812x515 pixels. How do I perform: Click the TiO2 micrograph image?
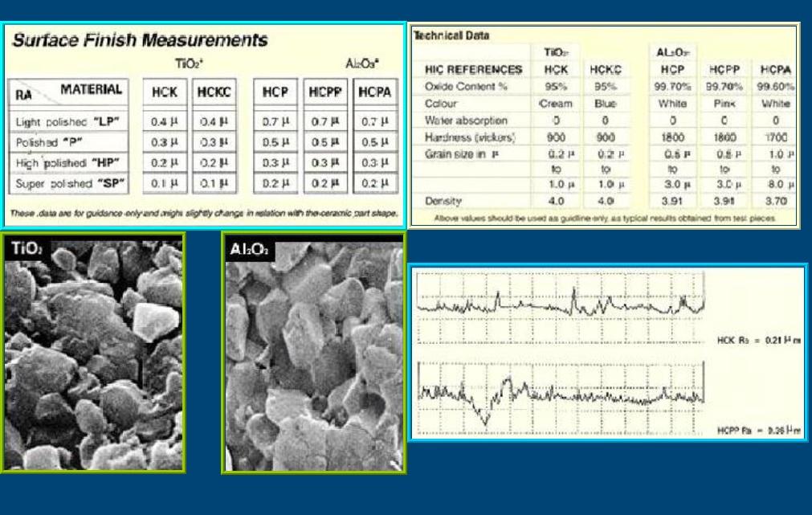(x=92, y=352)
